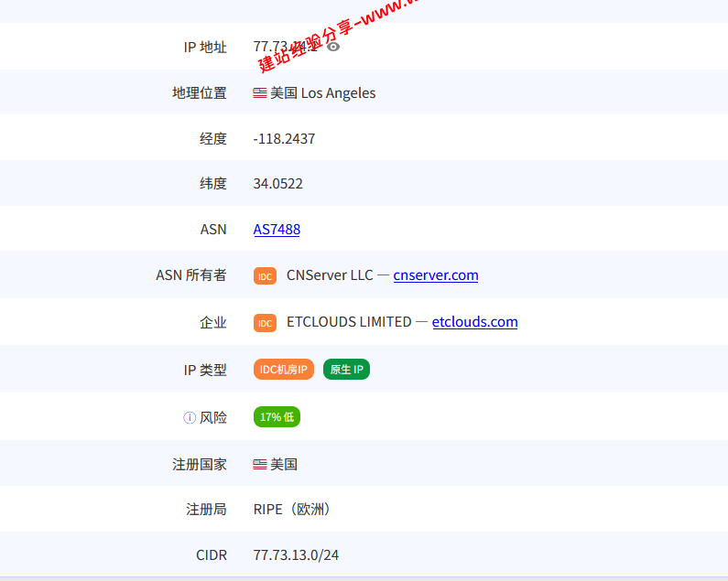Click the 注册局 label
This screenshot has height=581, width=728.
pos(206,510)
